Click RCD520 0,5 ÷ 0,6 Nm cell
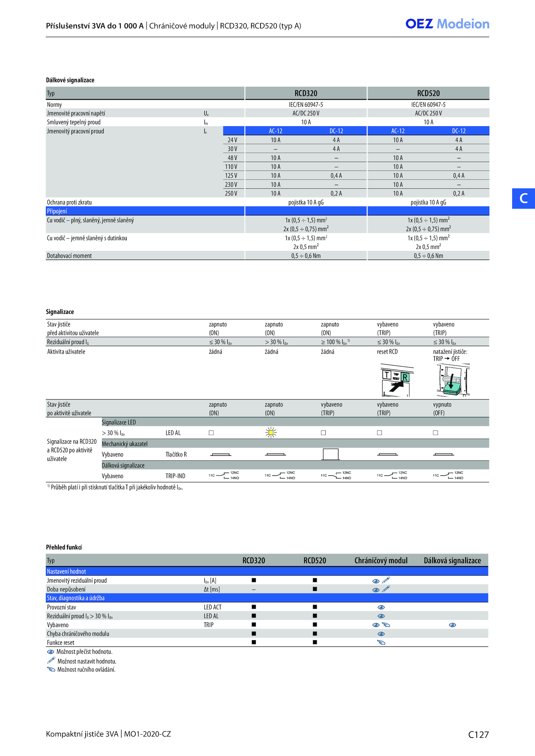 [428, 256]
